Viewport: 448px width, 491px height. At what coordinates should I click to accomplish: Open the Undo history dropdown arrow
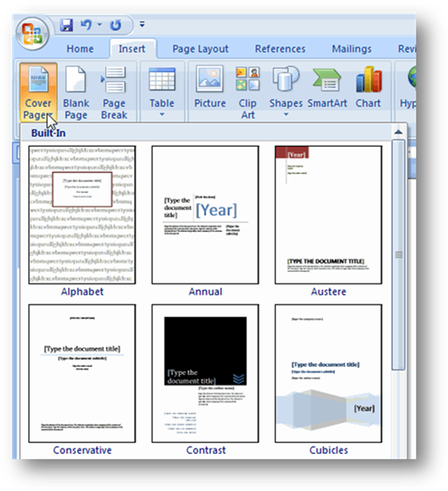(x=100, y=24)
